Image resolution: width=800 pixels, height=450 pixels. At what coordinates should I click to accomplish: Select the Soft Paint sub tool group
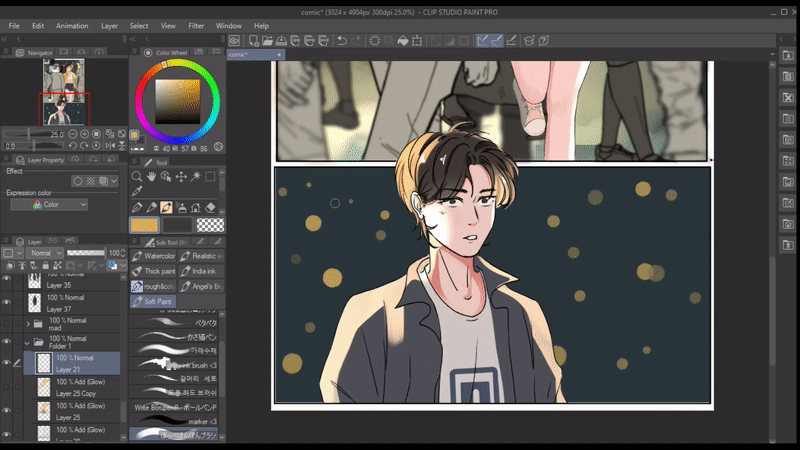point(153,302)
